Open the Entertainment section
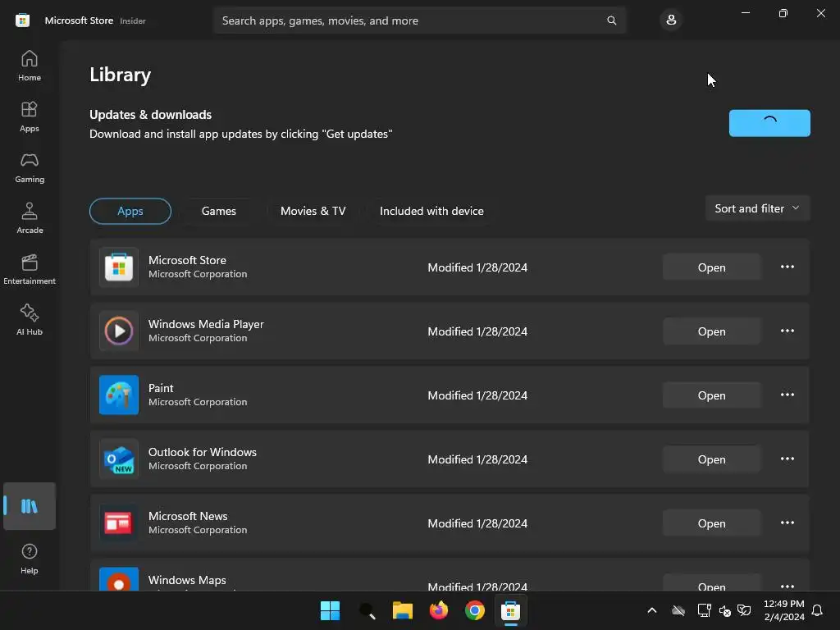Screen dimensions: 840x630 coord(30,269)
